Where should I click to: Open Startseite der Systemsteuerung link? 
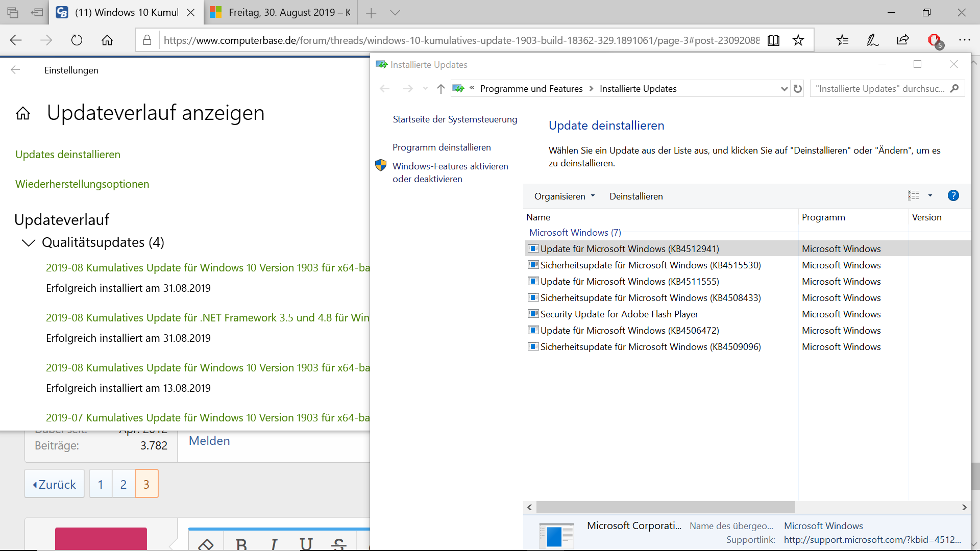(x=455, y=119)
